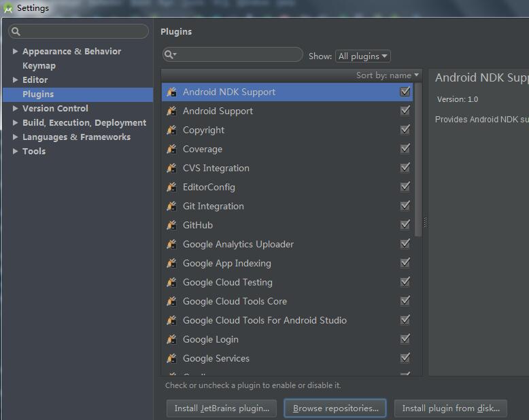Image resolution: width=529 pixels, height=420 pixels.
Task: Click the Git Integration plugin icon
Action: 171,206
